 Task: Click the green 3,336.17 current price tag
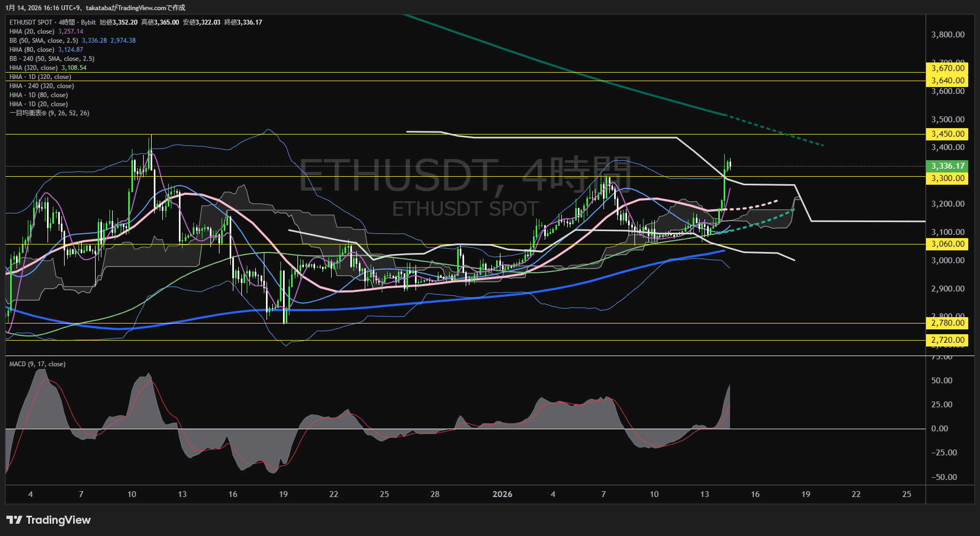click(947, 166)
